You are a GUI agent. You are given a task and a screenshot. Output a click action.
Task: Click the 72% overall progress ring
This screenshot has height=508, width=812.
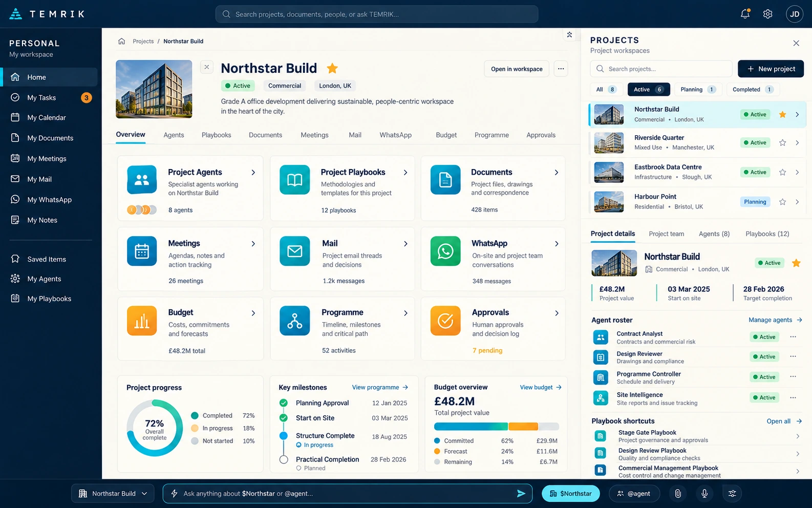pyautogui.click(x=155, y=428)
